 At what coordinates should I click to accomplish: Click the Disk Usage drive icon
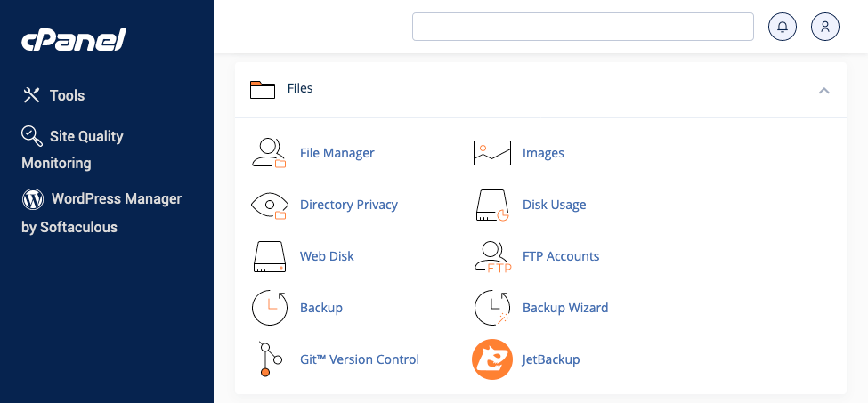(x=492, y=206)
